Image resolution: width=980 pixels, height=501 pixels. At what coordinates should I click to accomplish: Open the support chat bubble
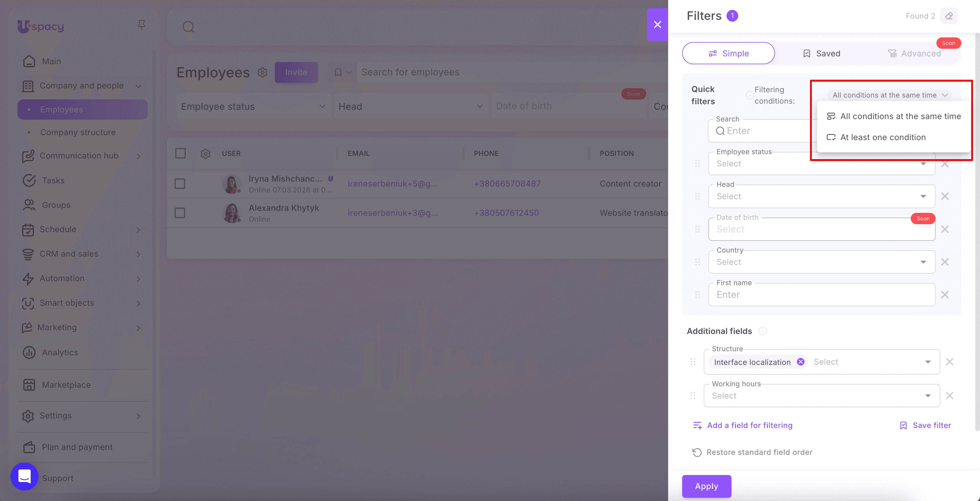click(x=24, y=476)
